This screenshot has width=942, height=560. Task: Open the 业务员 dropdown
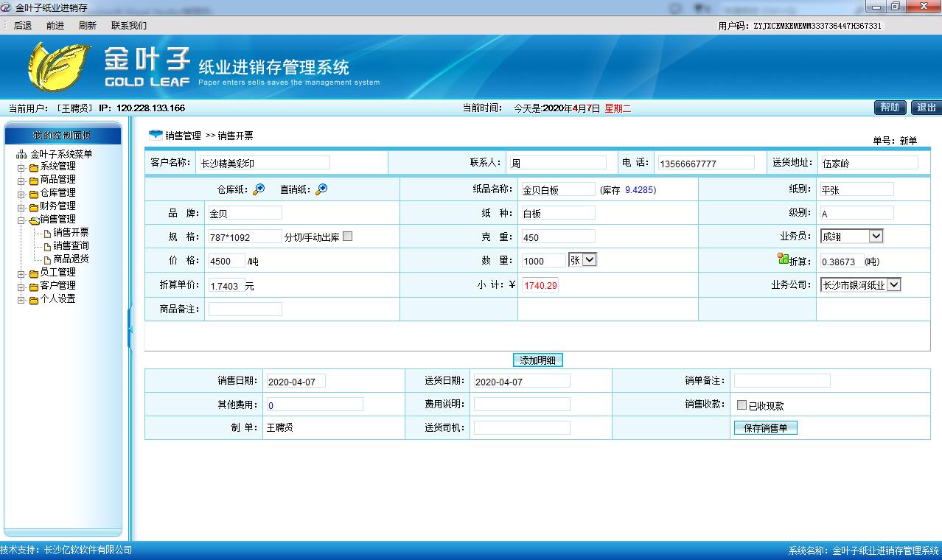(875, 237)
